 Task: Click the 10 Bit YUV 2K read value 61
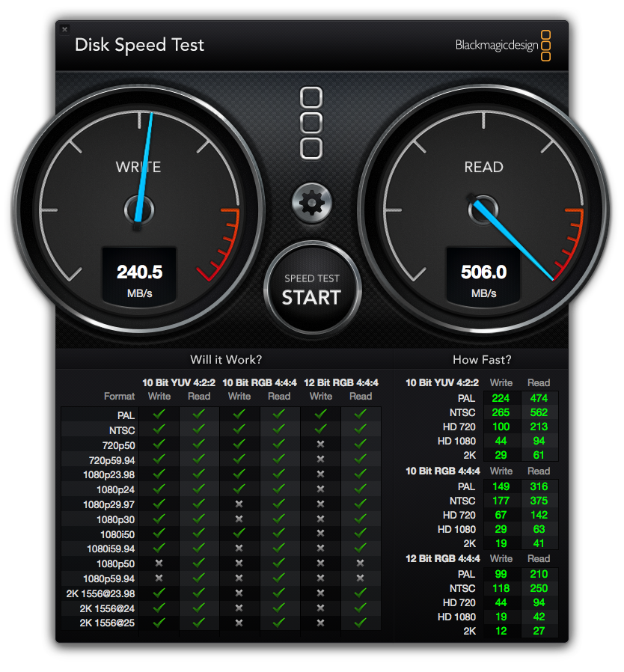point(539,455)
